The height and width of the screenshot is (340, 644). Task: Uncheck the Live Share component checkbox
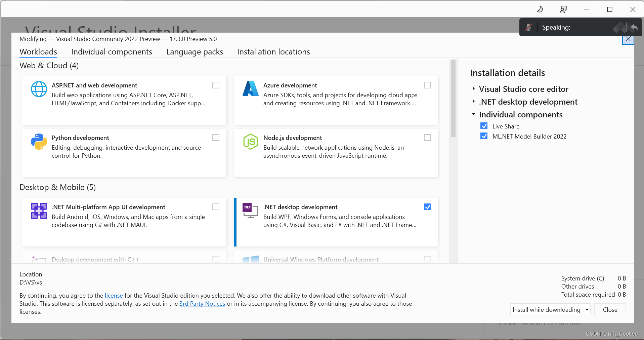pos(484,126)
